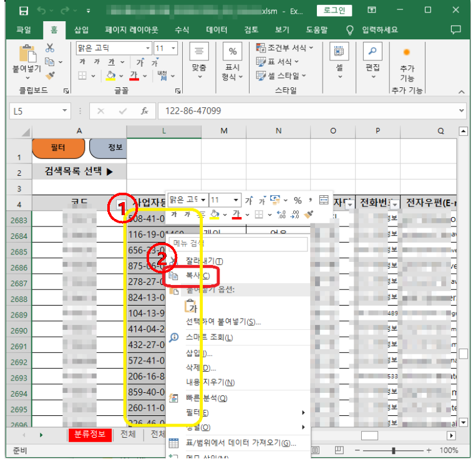Toggle bold in the ribbon font group
Image resolution: width=476 pixels, height=459 pixels.
pyautogui.click(x=82, y=62)
